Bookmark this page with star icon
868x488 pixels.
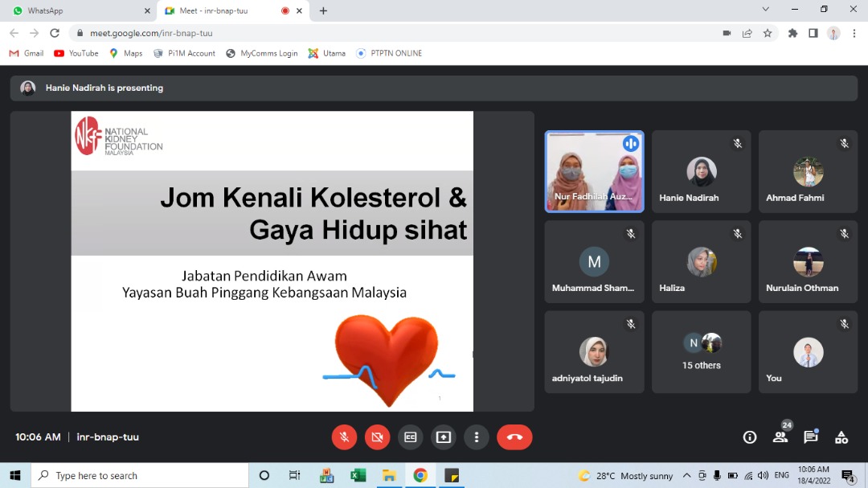point(768,33)
